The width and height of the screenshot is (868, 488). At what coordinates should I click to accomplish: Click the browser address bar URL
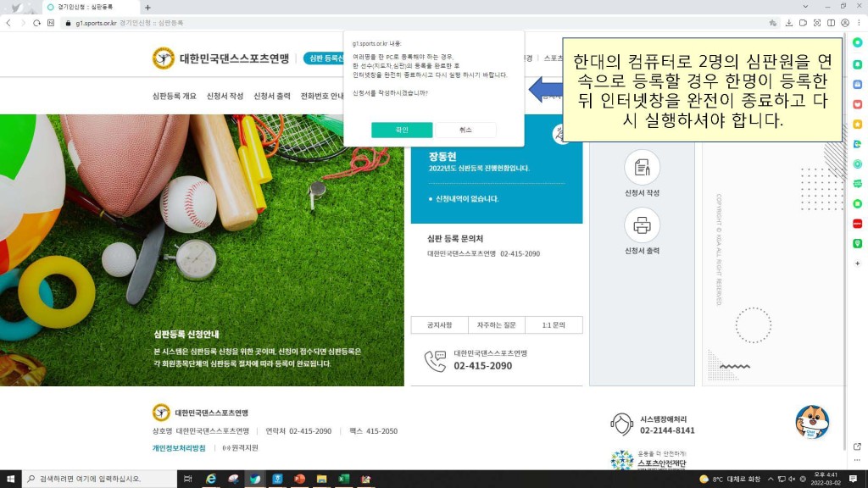pyautogui.click(x=127, y=23)
